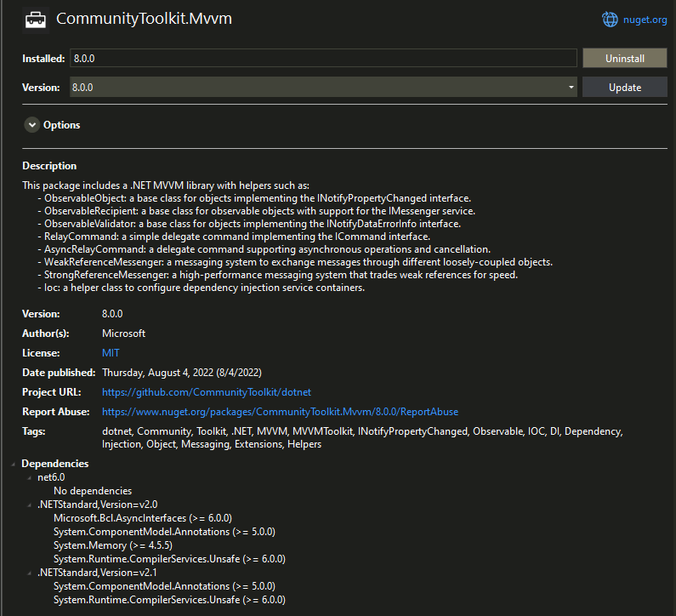The width and height of the screenshot is (676, 616).
Task: Click the version value 8.0.0 in details
Action: click(112, 314)
